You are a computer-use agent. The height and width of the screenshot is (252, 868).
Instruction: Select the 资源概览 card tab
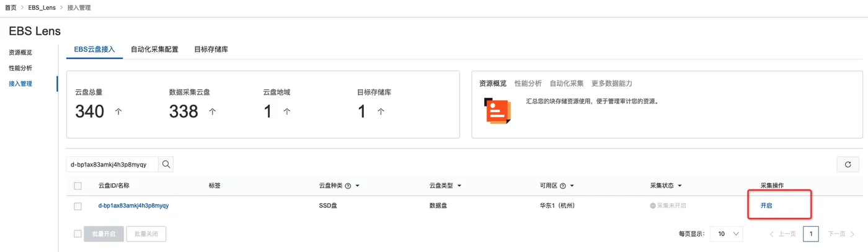pos(493,83)
